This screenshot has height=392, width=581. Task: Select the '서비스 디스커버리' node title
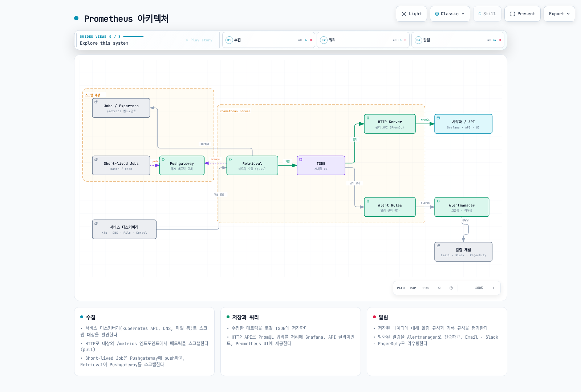click(124, 227)
